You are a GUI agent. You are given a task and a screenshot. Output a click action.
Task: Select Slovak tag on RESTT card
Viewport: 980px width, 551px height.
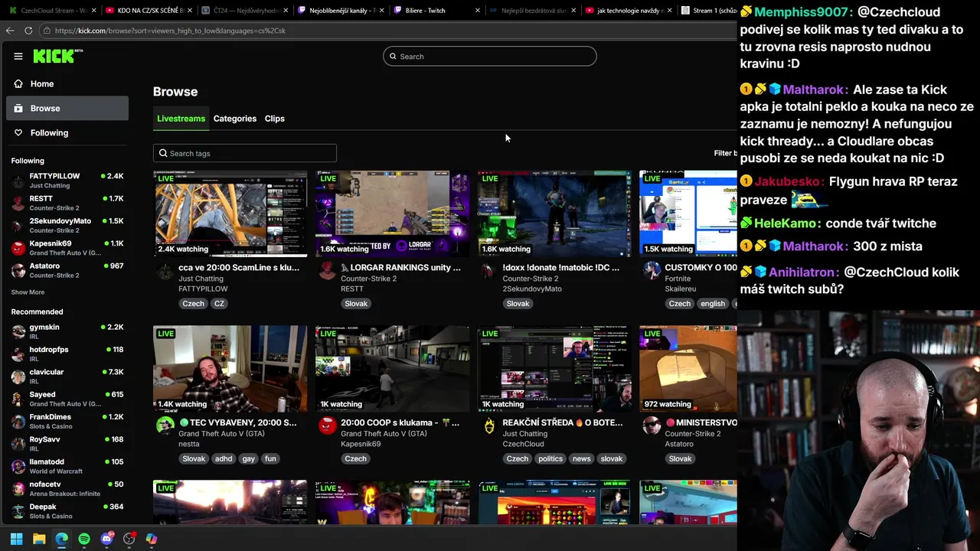(x=356, y=304)
